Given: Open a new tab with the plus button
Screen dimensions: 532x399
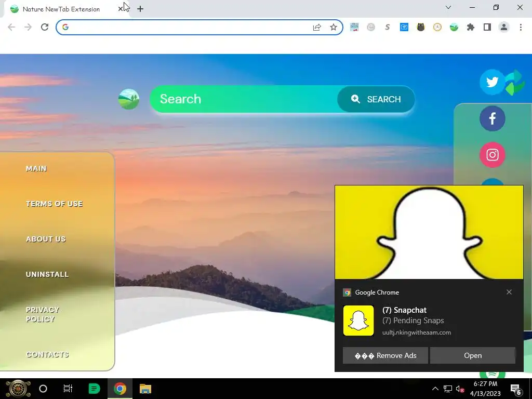Looking at the screenshot, I should pos(140,9).
